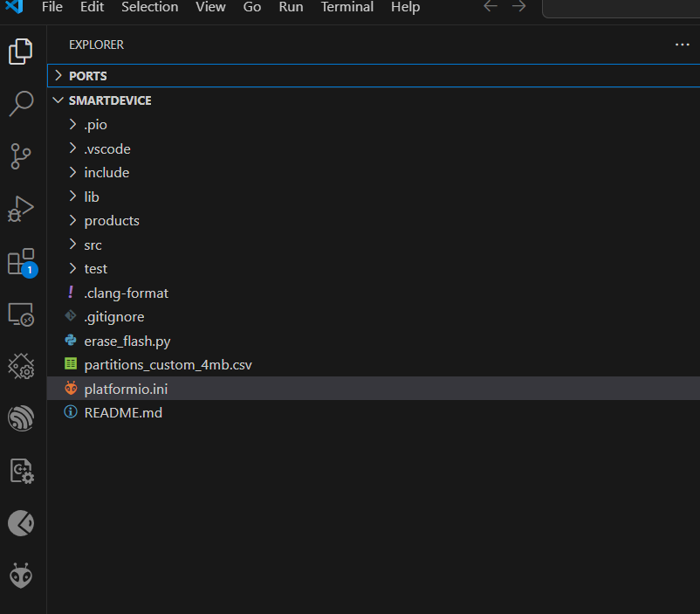Open the .gitignore file

(x=374, y=317)
